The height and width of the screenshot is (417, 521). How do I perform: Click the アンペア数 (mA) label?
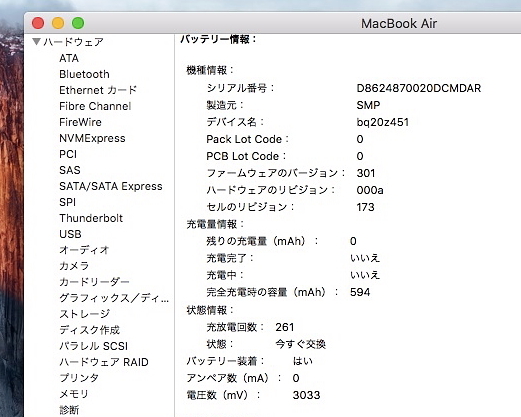coord(234,378)
